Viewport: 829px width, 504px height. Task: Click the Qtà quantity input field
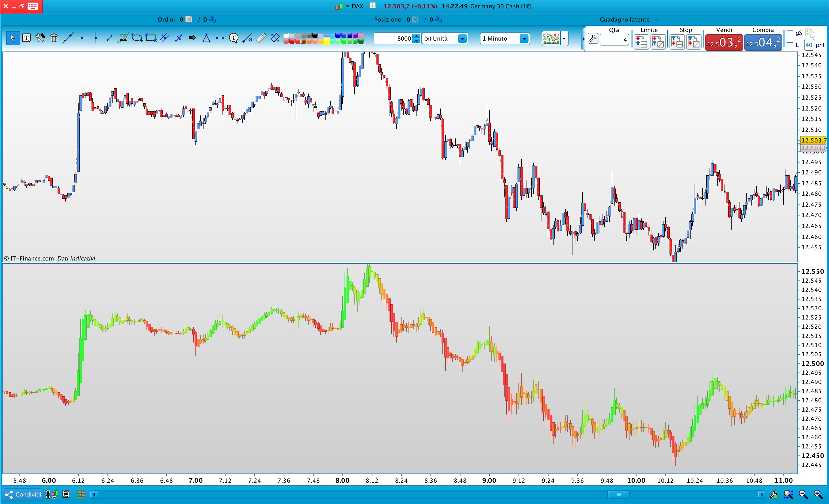(x=614, y=40)
